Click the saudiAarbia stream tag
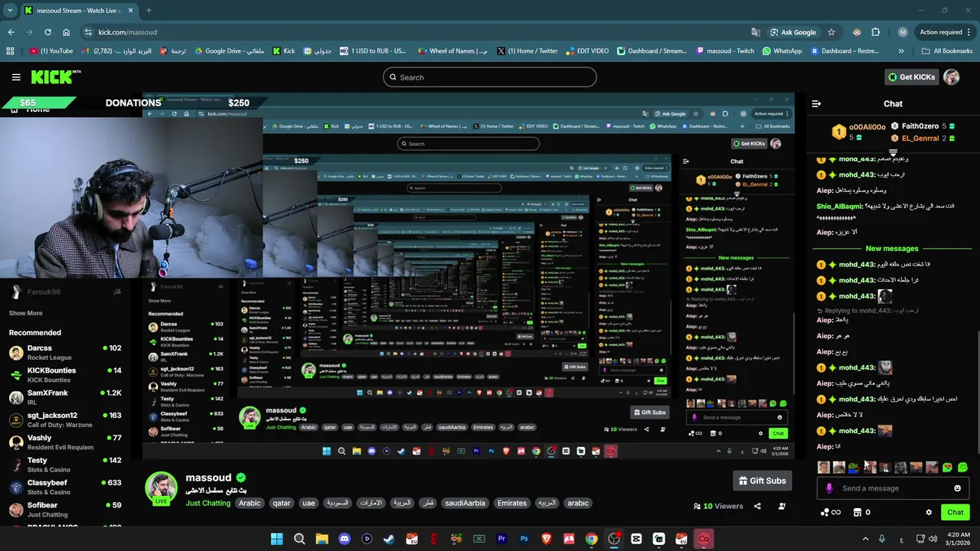This screenshot has height=551, width=980. (465, 503)
